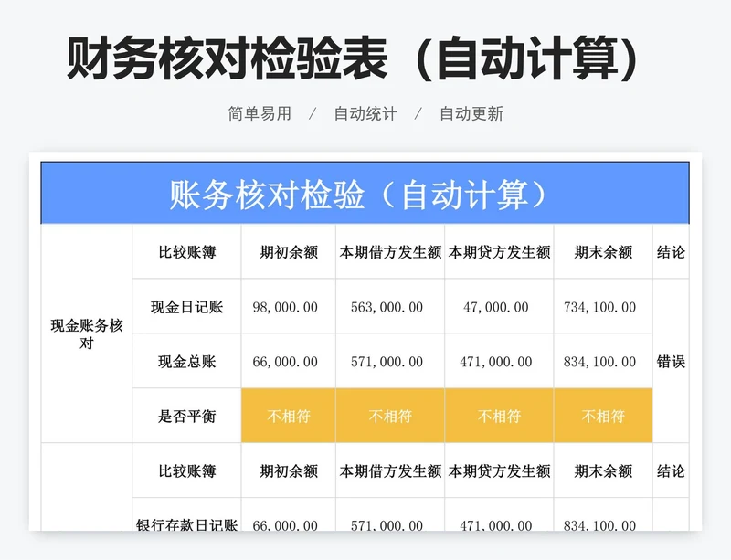Click the 自动更新 subtitle text

pyautogui.click(x=471, y=114)
